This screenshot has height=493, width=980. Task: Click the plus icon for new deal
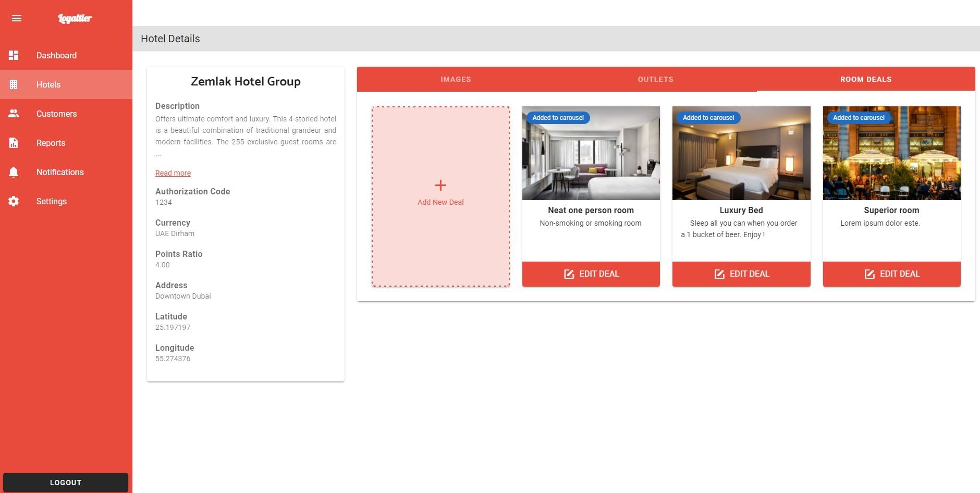click(440, 185)
